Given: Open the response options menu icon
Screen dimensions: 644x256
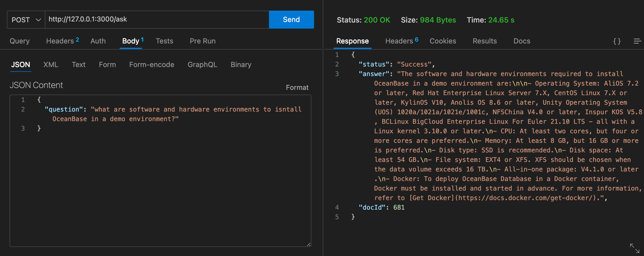Looking at the screenshot, I should click(637, 41).
